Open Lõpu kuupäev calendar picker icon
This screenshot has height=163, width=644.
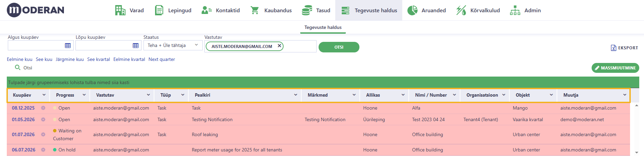(x=136, y=46)
